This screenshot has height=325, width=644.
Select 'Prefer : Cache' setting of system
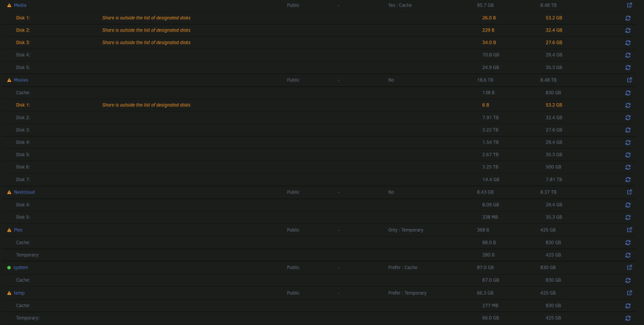[402, 268]
